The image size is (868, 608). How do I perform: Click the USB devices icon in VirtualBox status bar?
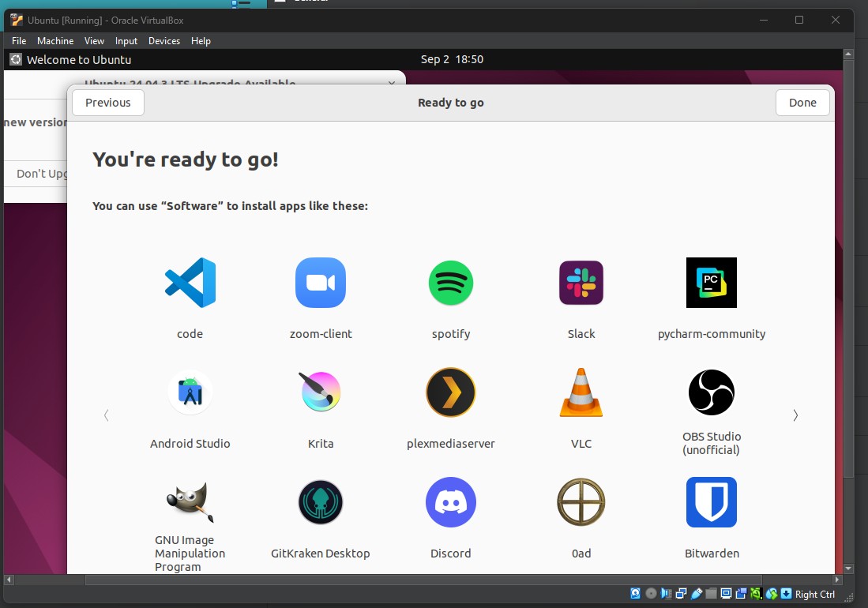click(x=697, y=593)
